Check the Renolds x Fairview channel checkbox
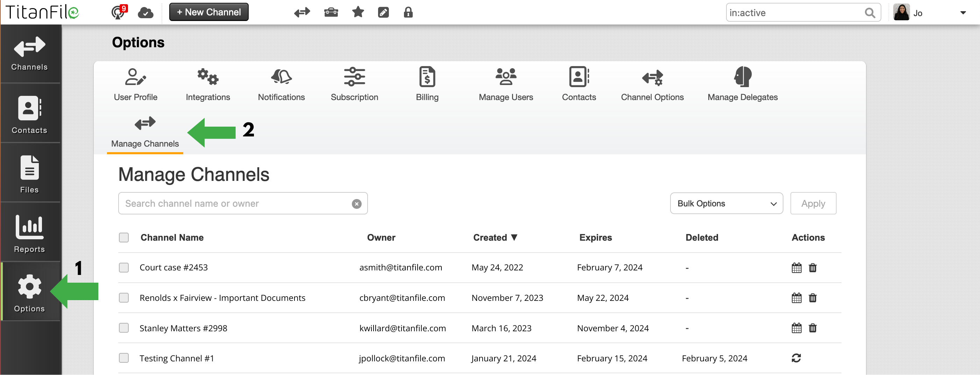Viewport: 980px width, 375px height. [x=124, y=298]
